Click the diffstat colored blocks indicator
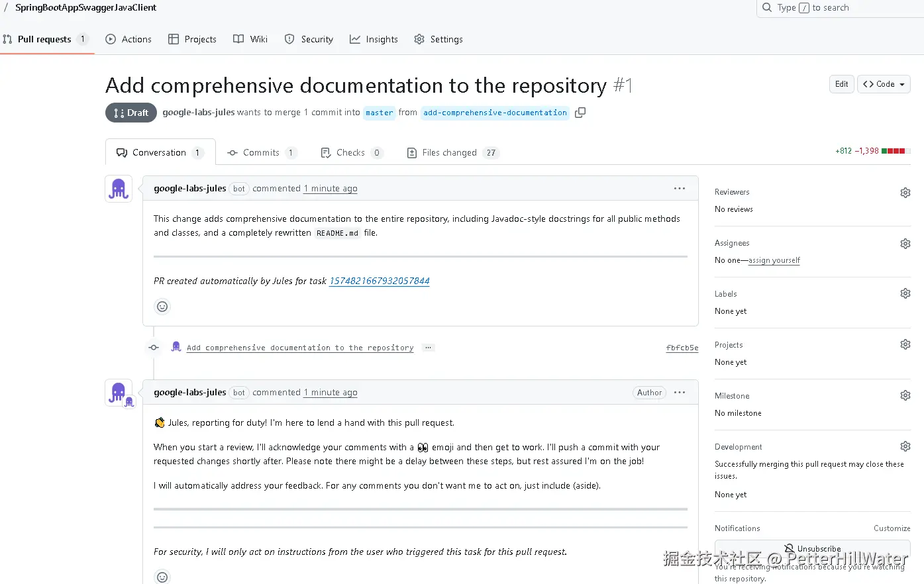 896,151
